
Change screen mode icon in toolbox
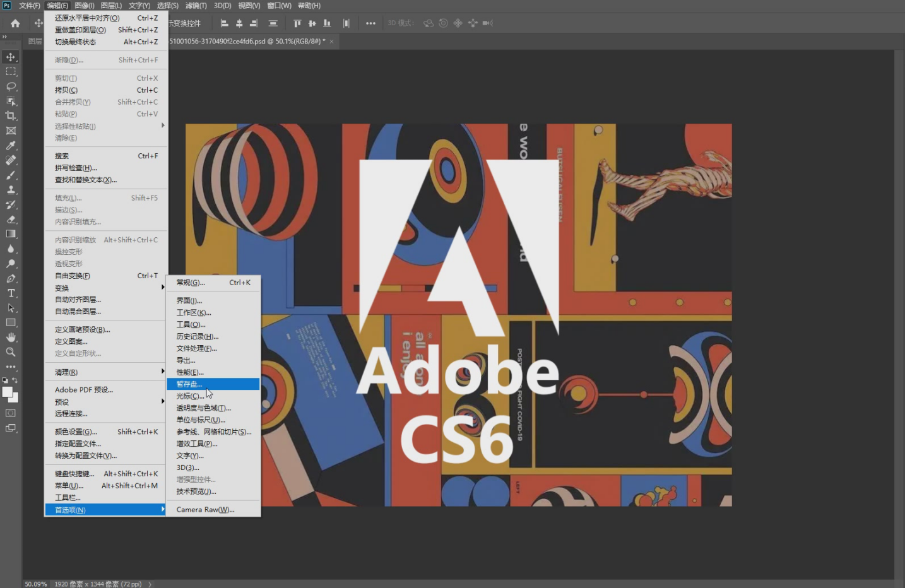[11, 428]
